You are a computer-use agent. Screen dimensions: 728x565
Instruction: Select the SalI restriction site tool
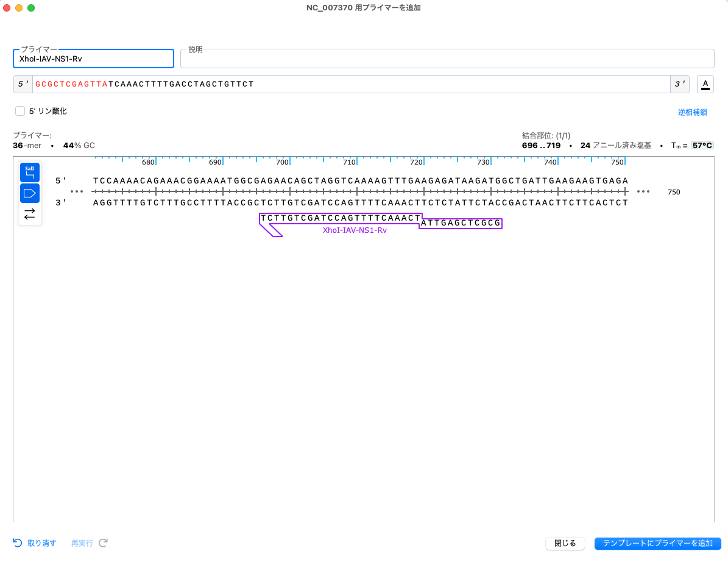(x=29, y=172)
